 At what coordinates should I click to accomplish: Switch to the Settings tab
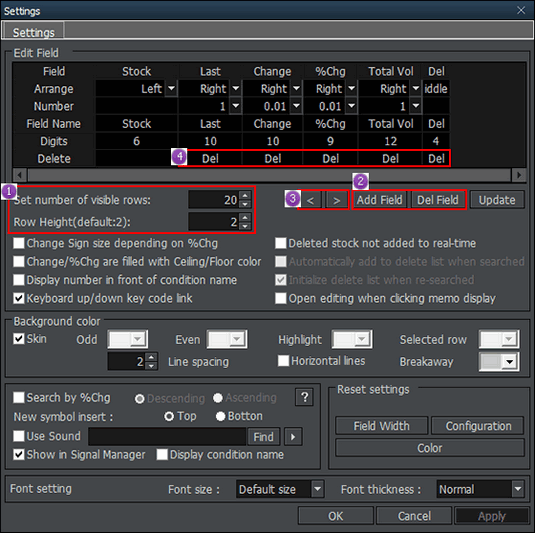(x=33, y=31)
